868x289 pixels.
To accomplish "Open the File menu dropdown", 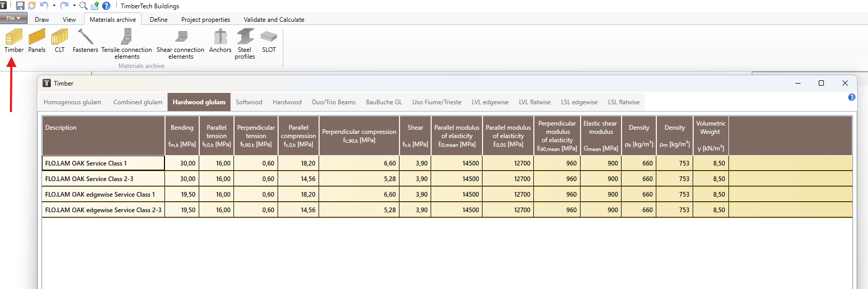I will 13,18.
